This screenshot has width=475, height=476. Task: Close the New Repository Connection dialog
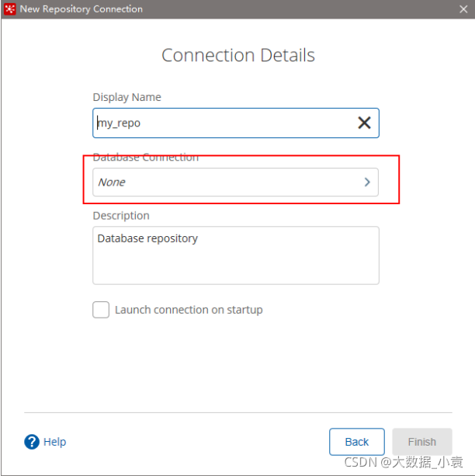[463, 9]
